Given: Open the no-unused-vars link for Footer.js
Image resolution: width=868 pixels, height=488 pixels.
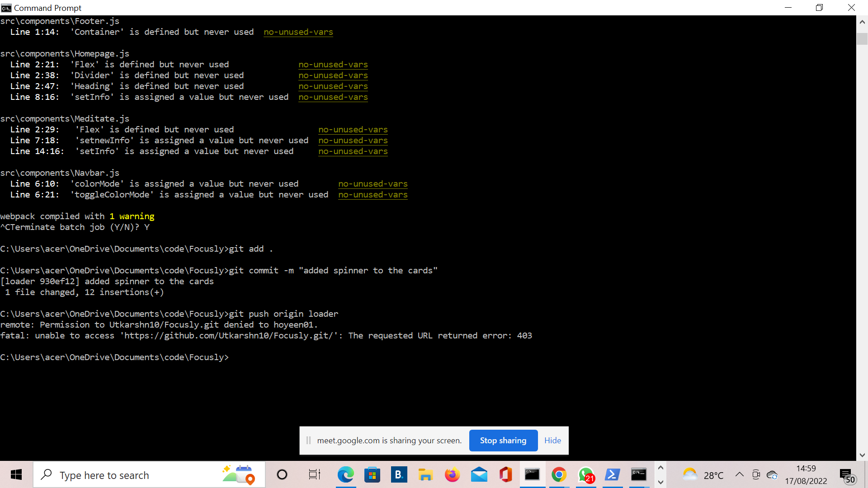Looking at the screenshot, I should 298,32.
